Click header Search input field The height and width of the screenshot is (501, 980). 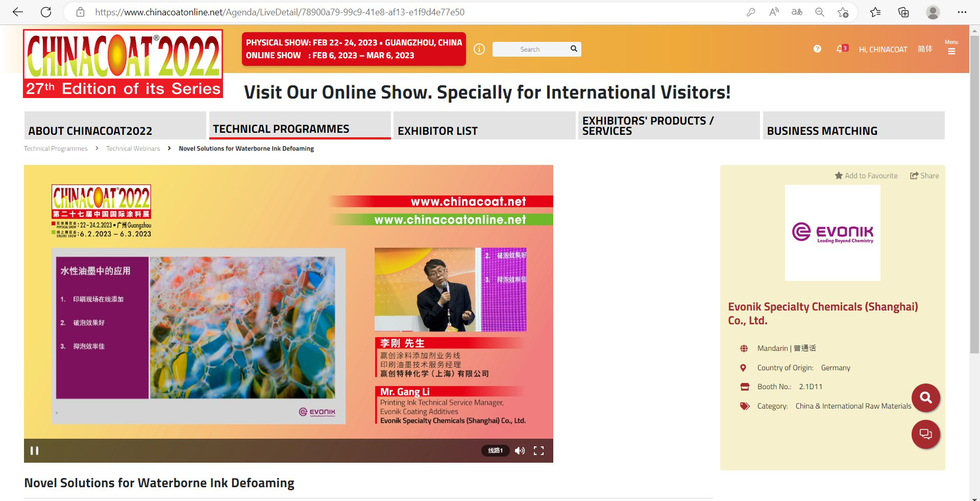pyautogui.click(x=531, y=49)
